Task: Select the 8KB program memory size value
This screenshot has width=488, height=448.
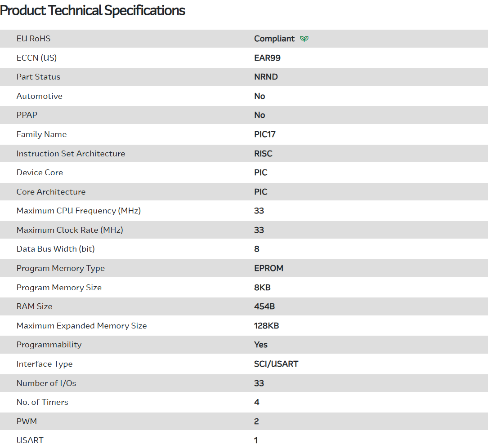Action: (262, 288)
